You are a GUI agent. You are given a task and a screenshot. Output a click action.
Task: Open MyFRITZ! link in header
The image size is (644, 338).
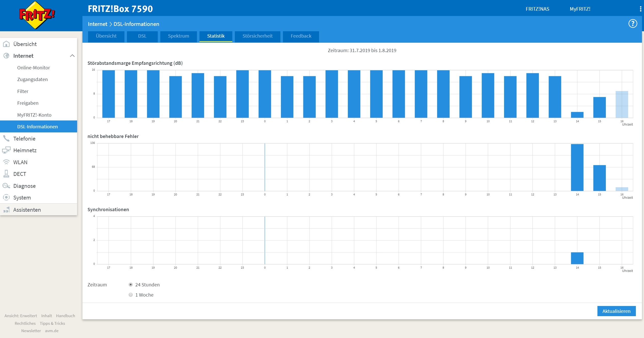(x=580, y=9)
